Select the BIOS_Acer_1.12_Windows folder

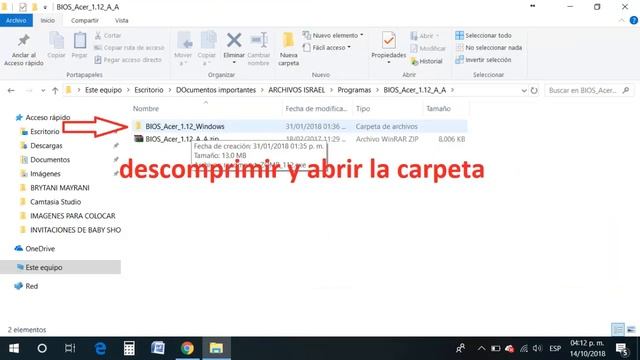pyautogui.click(x=300, y=127)
